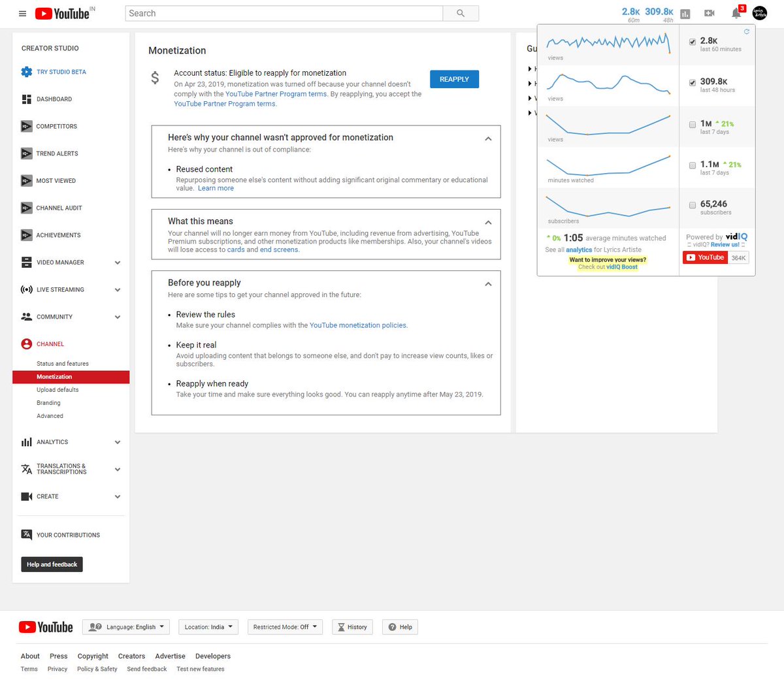This screenshot has width=784, height=689.
Task: Click the Reapply button
Action: (x=454, y=79)
